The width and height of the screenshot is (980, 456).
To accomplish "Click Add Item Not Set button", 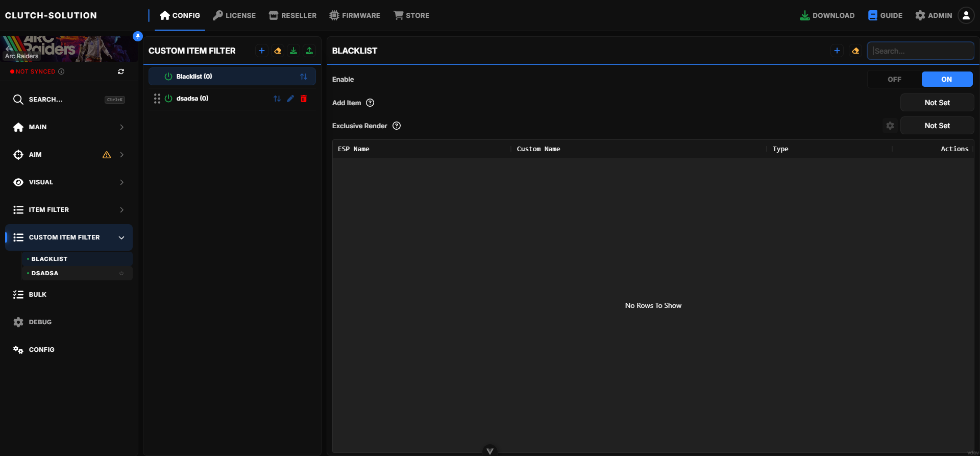I will pos(937,103).
